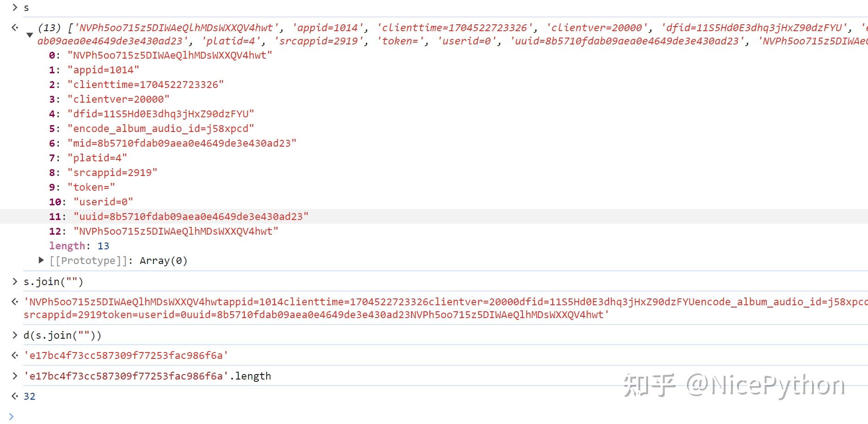
Task: Select the encode_album_audio_id entry at index 5
Action: click(160, 128)
